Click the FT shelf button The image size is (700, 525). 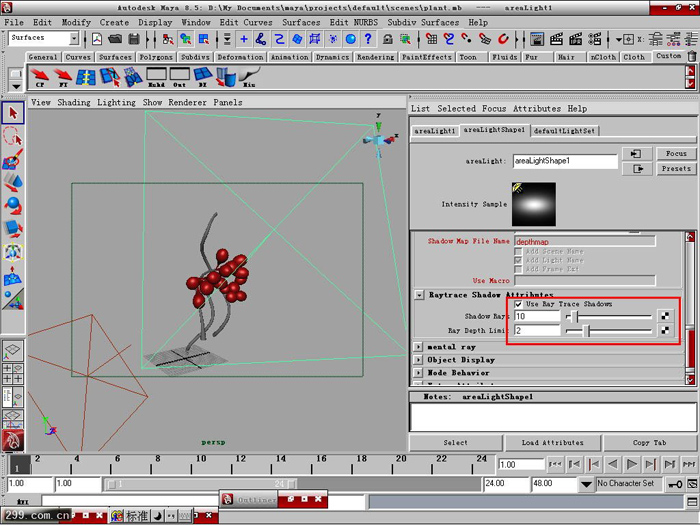click(62, 77)
